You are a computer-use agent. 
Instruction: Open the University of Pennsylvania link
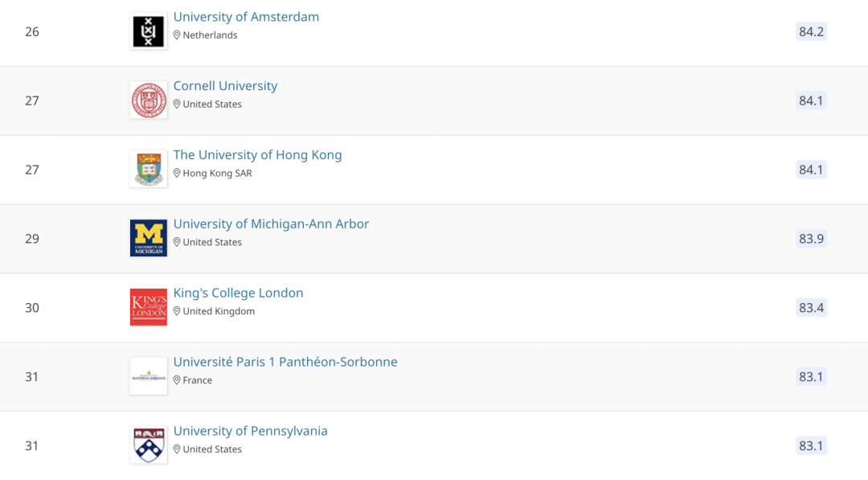[x=250, y=432]
